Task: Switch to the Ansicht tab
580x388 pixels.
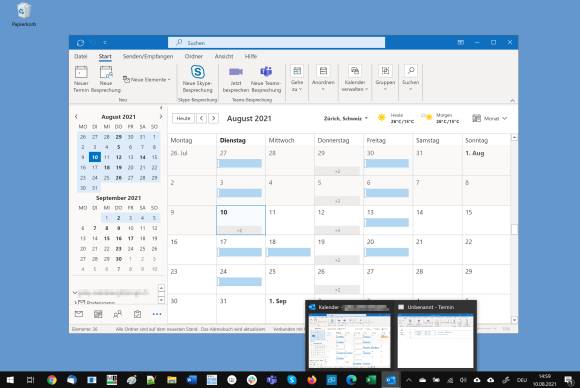Action: coord(224,56)
